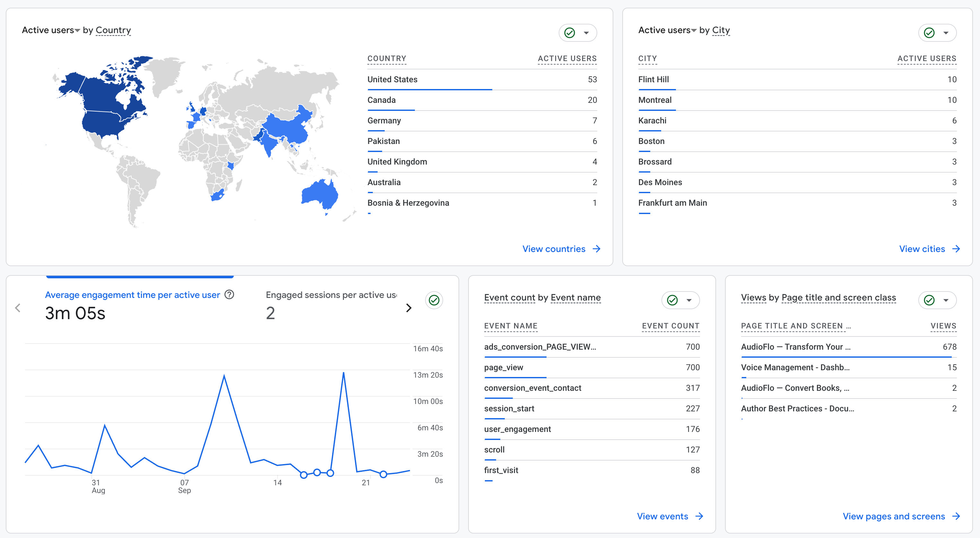
Task: Click green check icon in Views by Page card
Action: pyautogui.click(x=929, y=300)
